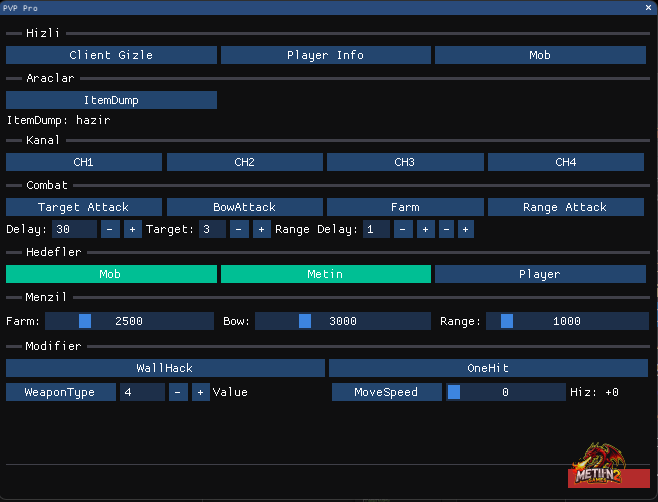Adjust the Range slider at 1000
The width and height of the screenshot is (658, 502).
tap(567, 321)
